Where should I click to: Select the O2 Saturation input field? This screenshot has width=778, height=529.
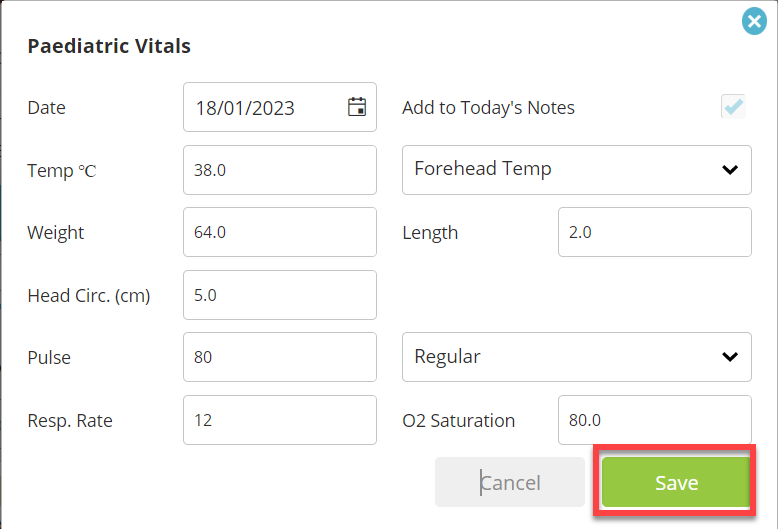point(654,420)
